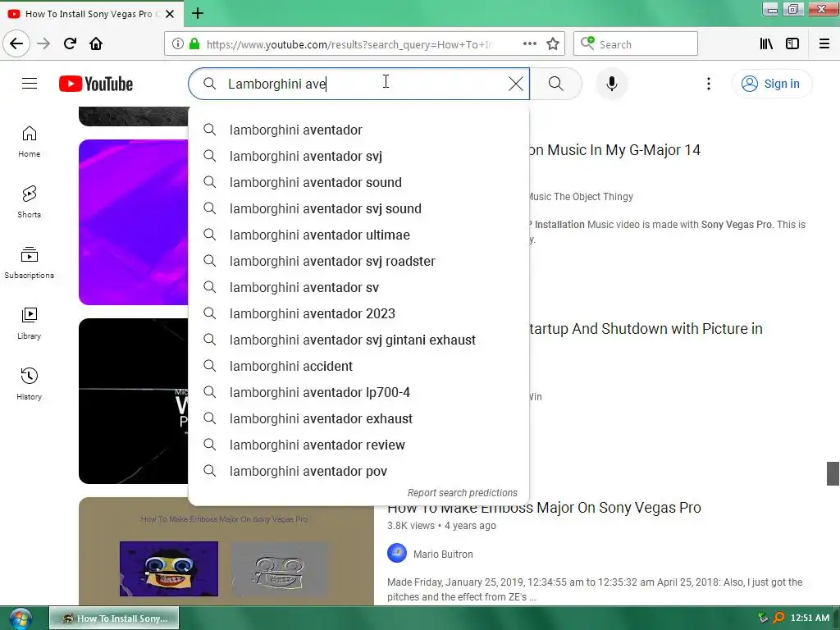Go back with the browser back arrow

(16, 43)
